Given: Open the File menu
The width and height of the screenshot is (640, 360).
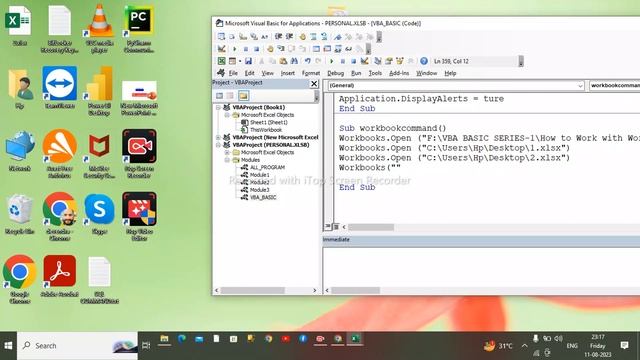Looking at the screenshot, I should (233, 73).
